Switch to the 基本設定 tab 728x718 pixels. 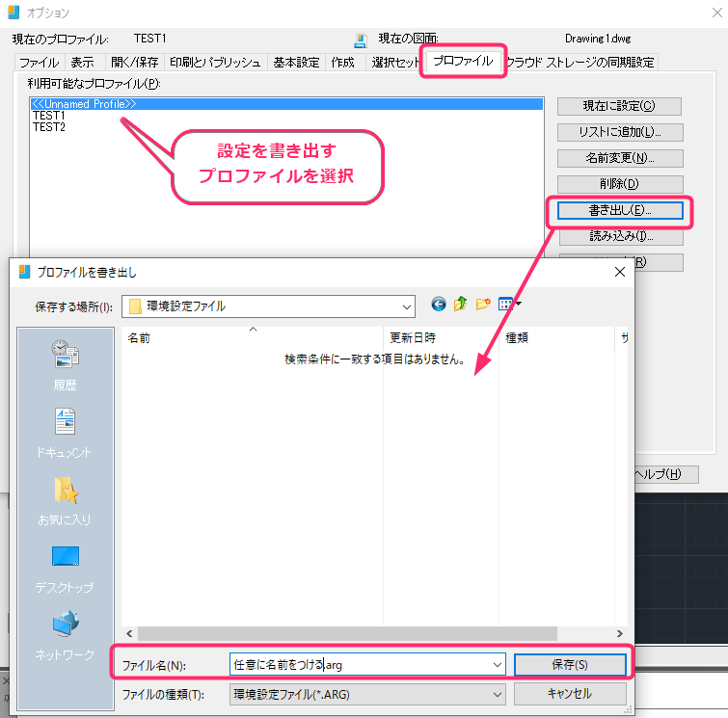pyautogui.click(x=296, y=63)
